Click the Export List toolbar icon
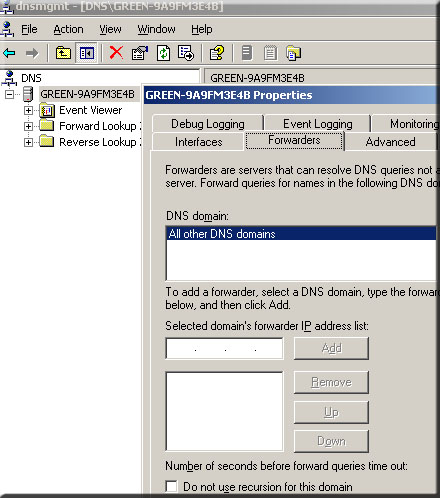Viewport: 440px width, 498px height. (x=186, y=53)
